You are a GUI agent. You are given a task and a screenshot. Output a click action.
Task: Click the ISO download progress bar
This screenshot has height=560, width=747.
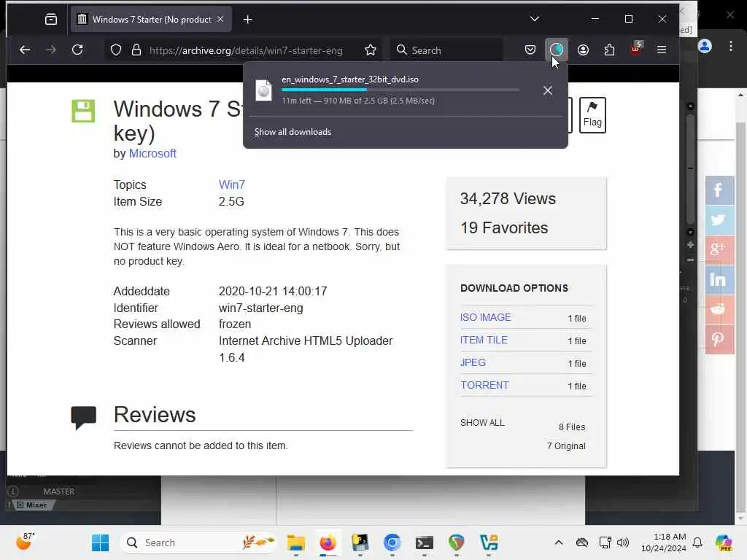(x=400, y=90)
